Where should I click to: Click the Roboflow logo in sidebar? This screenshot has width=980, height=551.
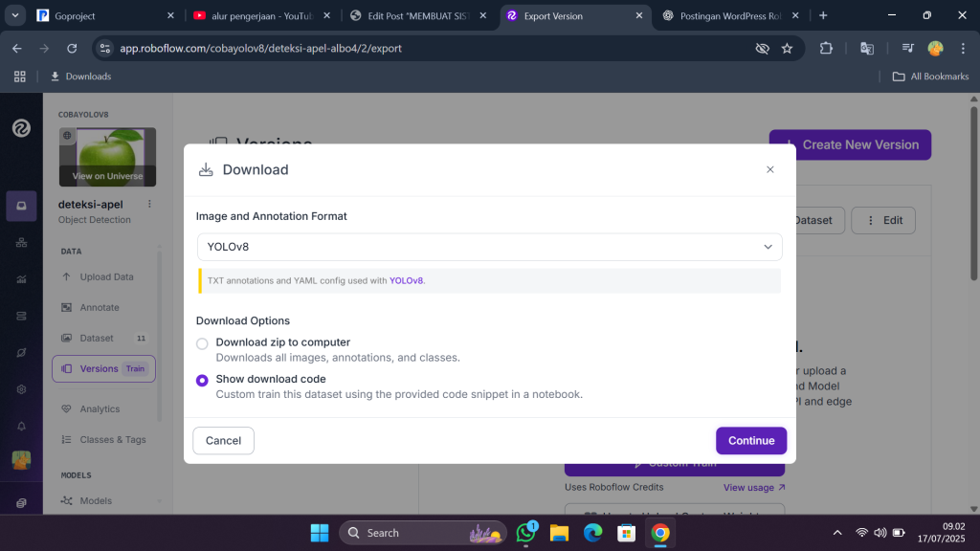[21, 128]
